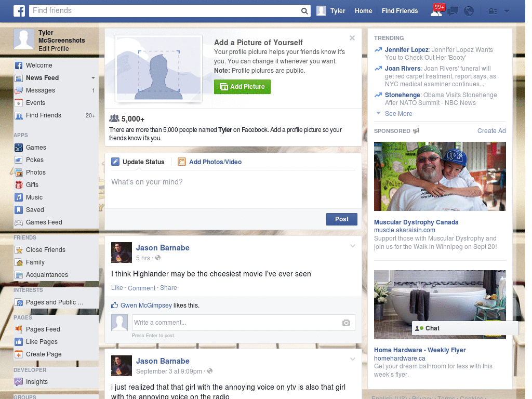Viewport: 532px width, 399px height.
Task: Click muscle.akaraisin.com ad URL
Action: coord(404,230)
